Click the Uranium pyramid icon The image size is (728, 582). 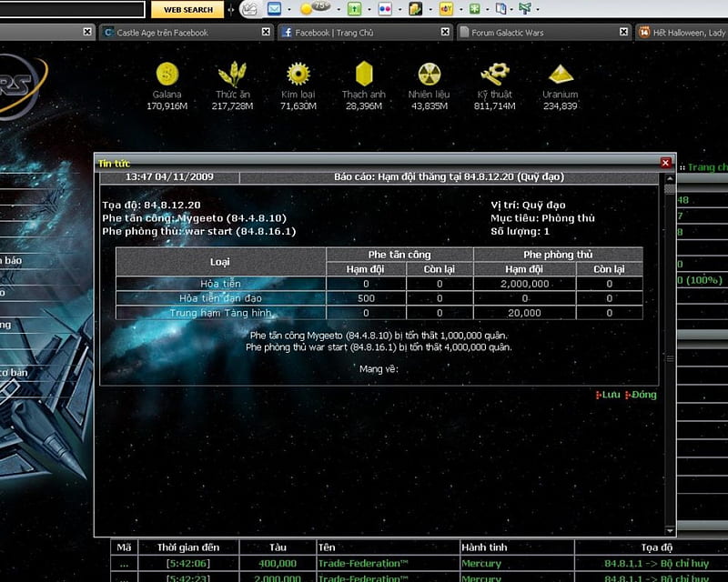561,74
